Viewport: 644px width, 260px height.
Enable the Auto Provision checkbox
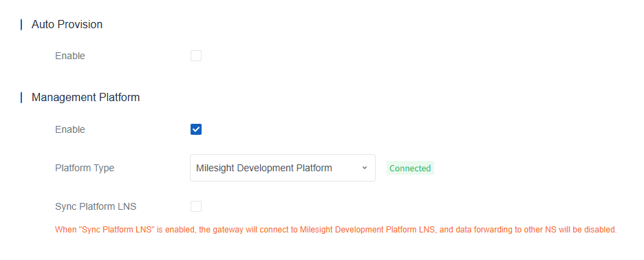(196, 56)
